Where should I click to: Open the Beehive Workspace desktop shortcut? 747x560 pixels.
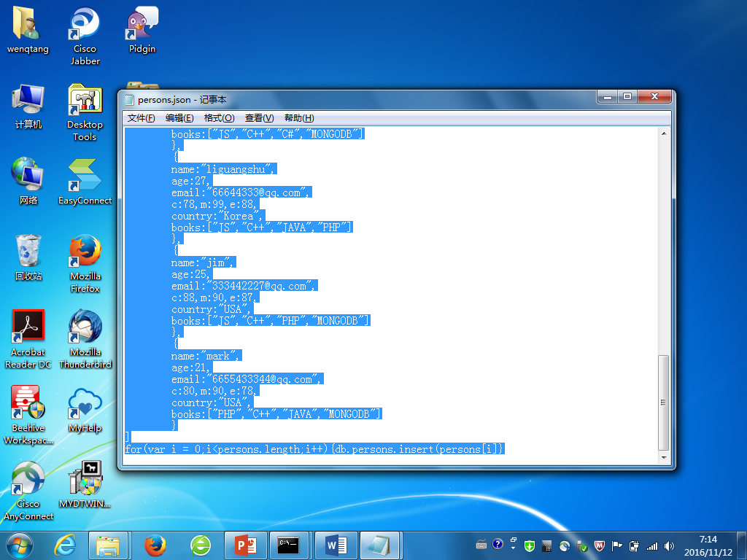tap(28, 415)
